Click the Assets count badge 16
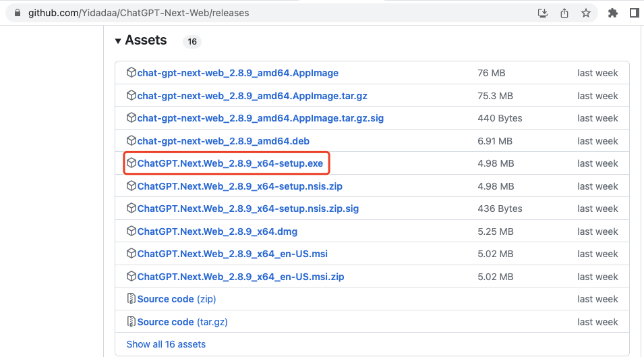Screen dimensions: 644x357 [x=192, y=41]
